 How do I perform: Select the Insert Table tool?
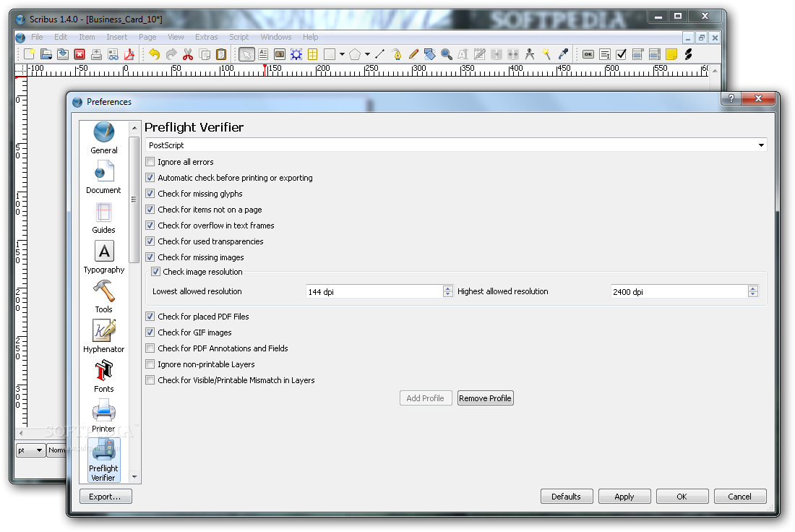(313, 54)
